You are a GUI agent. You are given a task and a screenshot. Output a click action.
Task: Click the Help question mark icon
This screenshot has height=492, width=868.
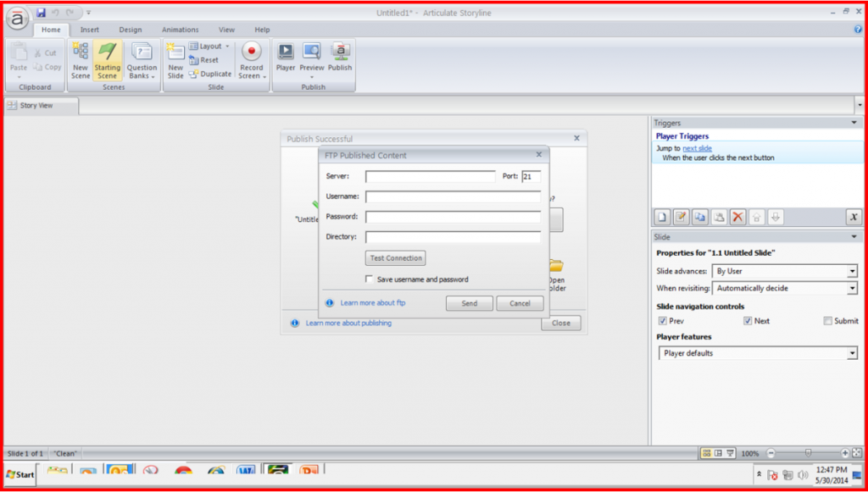(858, 30)
